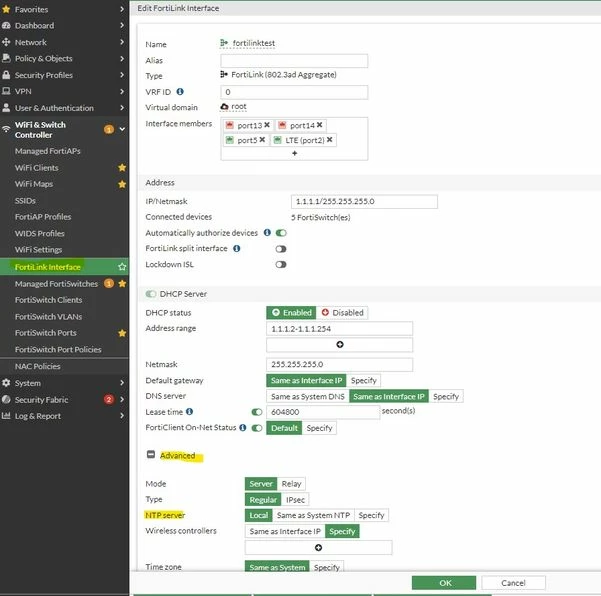601x596 pixels.
Task: Show FortiLink split interface info icon
Action: [236, 248]
